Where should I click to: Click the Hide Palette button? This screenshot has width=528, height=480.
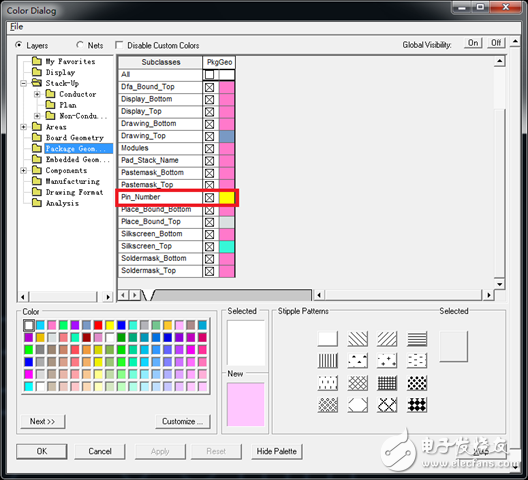tap(276, 451)
